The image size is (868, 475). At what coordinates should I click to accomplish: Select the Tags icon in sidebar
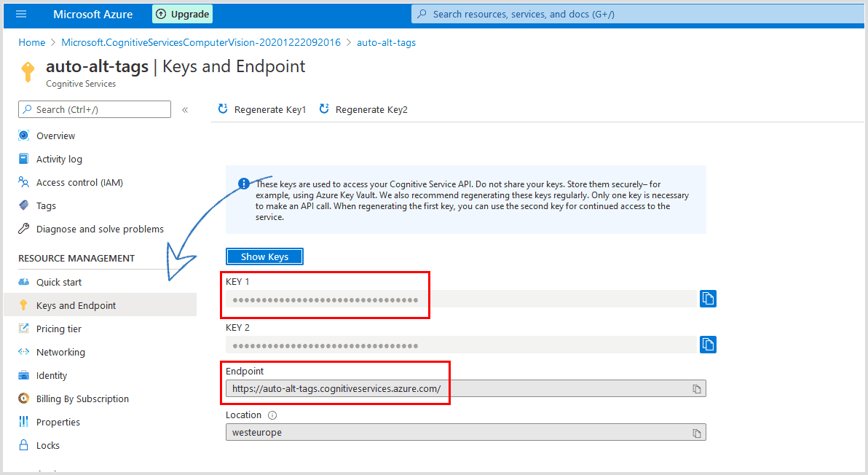coord(24,205)
